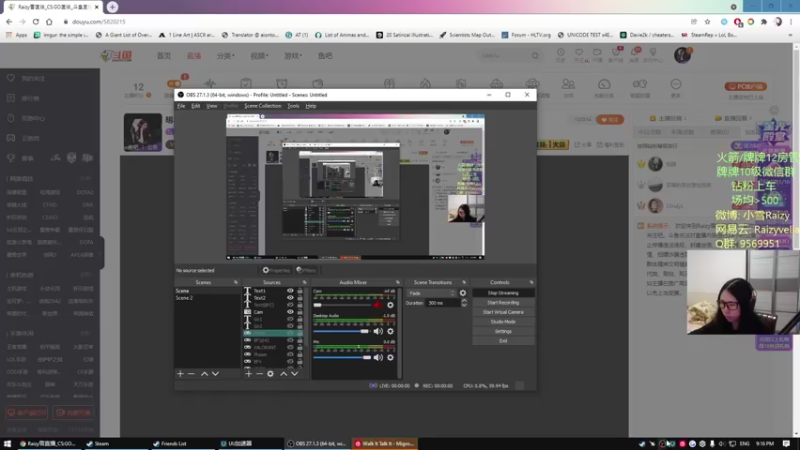The height and width of the screenshot is (450, 800).
Task: Open the Desktop Audio channel gear settings
Action: [390, 332]
